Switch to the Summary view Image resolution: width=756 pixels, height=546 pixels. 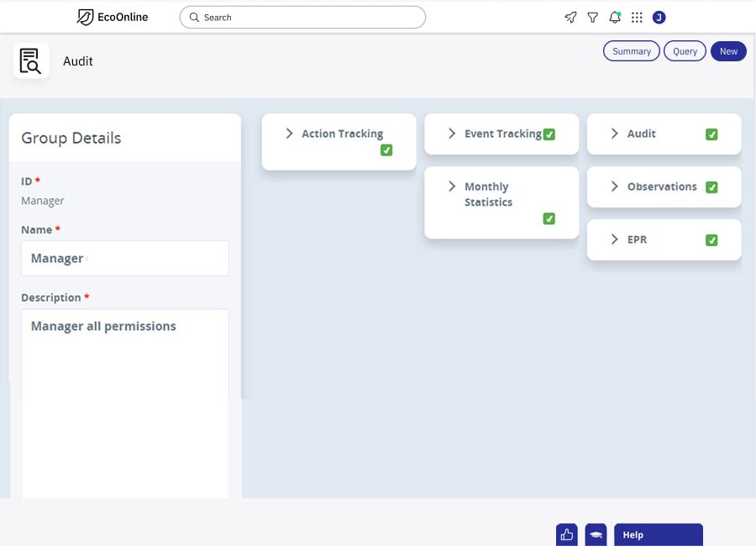pyautogui.click(x=631, y=50)
